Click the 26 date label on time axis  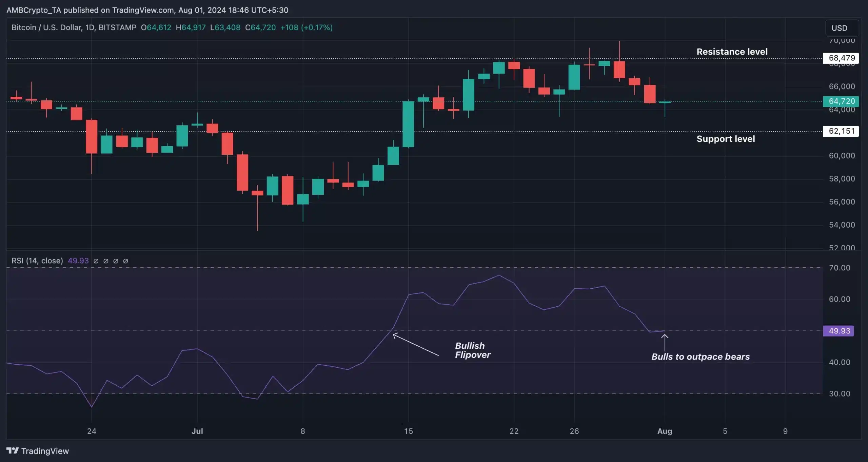[574, 431]
